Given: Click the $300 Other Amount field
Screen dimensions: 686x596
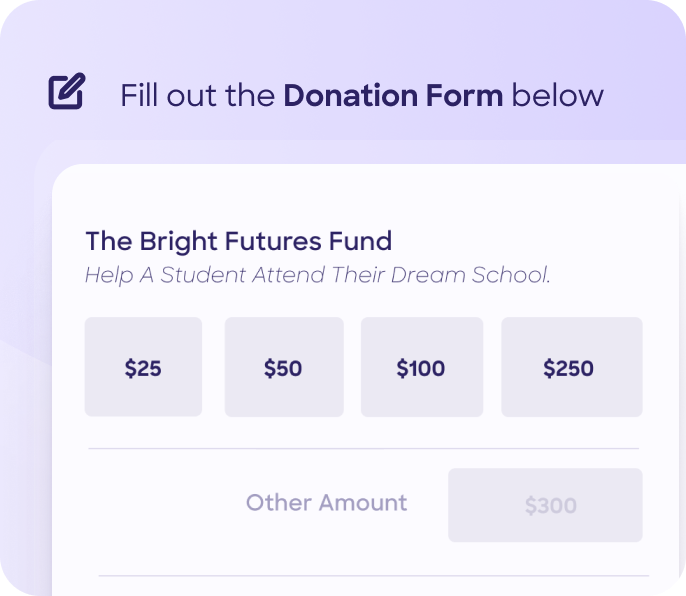Looking at the screenshot, I should tap(545, 505).
